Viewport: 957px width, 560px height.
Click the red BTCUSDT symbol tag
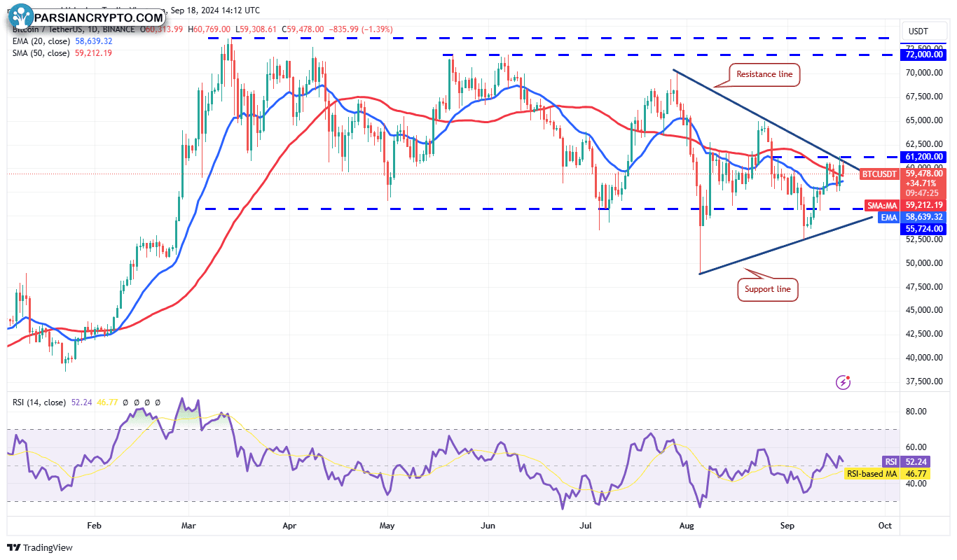[x=880, y=173]
